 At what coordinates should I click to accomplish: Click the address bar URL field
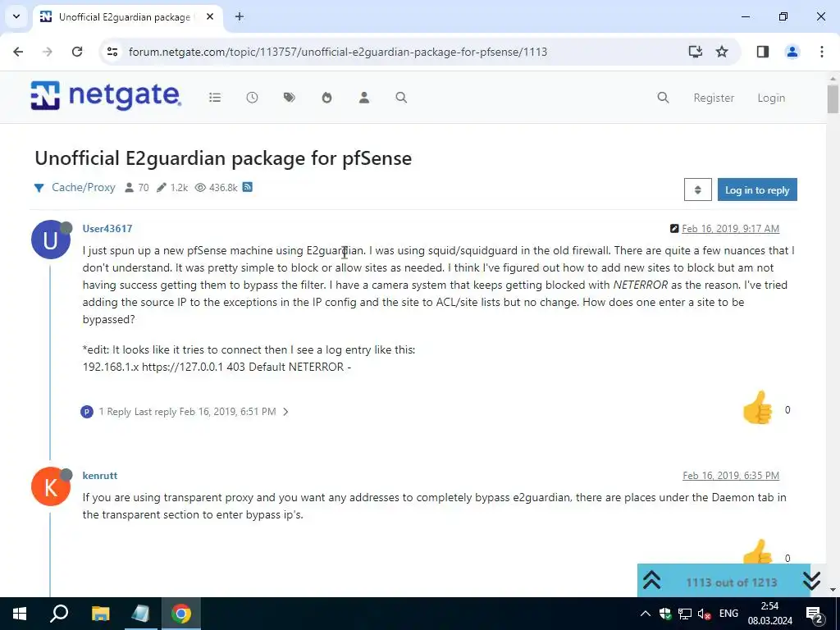tap(338, 52)
